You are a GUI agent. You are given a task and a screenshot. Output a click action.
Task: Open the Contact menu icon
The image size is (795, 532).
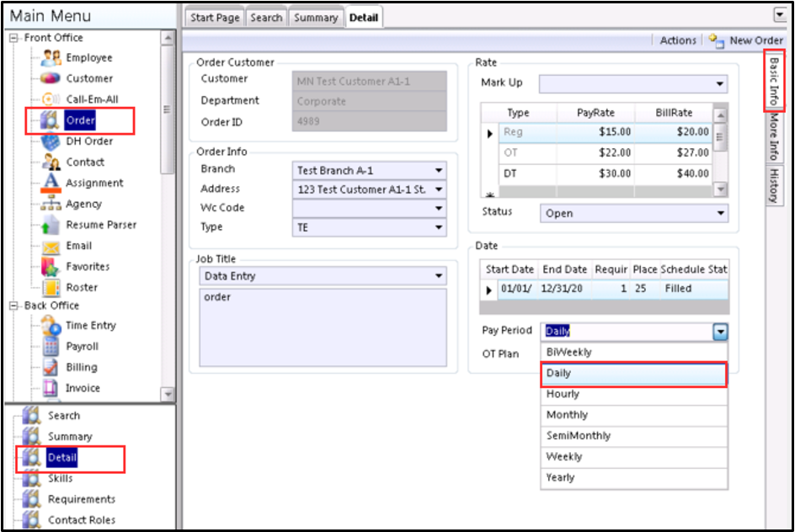(51, 162)
